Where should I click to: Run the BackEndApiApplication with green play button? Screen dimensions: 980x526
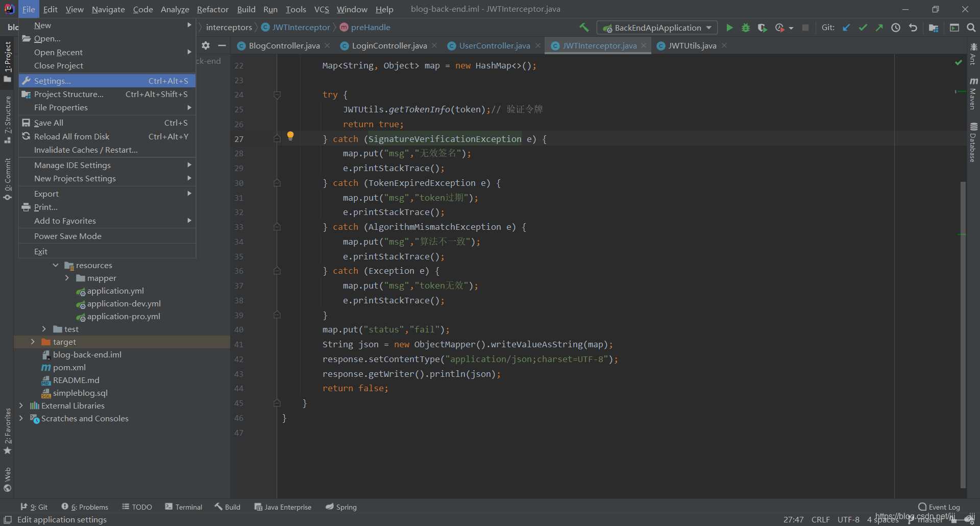729,28
